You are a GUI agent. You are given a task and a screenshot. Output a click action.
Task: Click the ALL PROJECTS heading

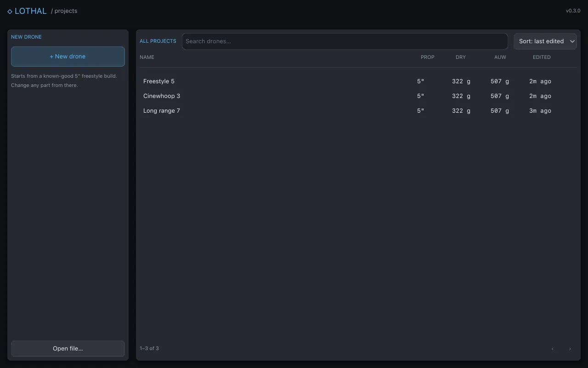[x=158, y=41]
